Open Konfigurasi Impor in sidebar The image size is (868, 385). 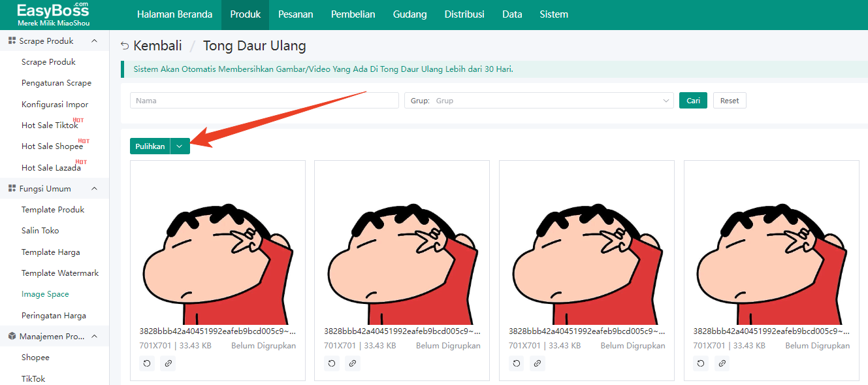55,105
